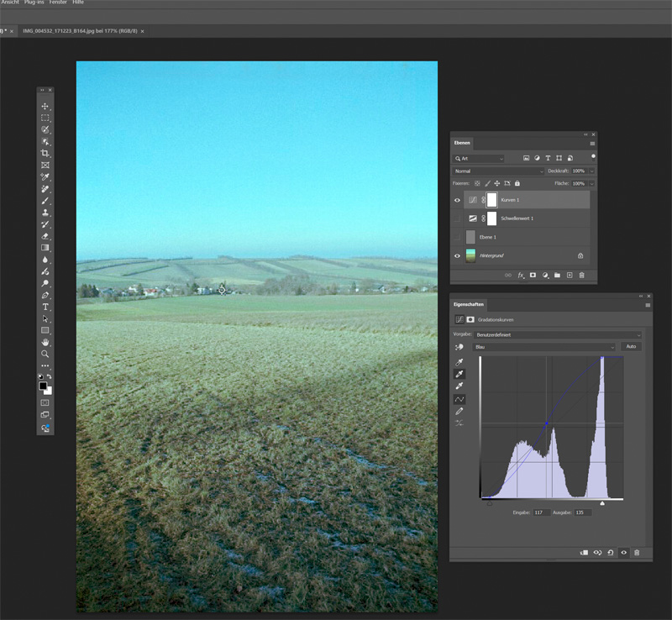Select the Path Selection tool
The width and height of the screenshot is (672, 620).
pos(45,318)
